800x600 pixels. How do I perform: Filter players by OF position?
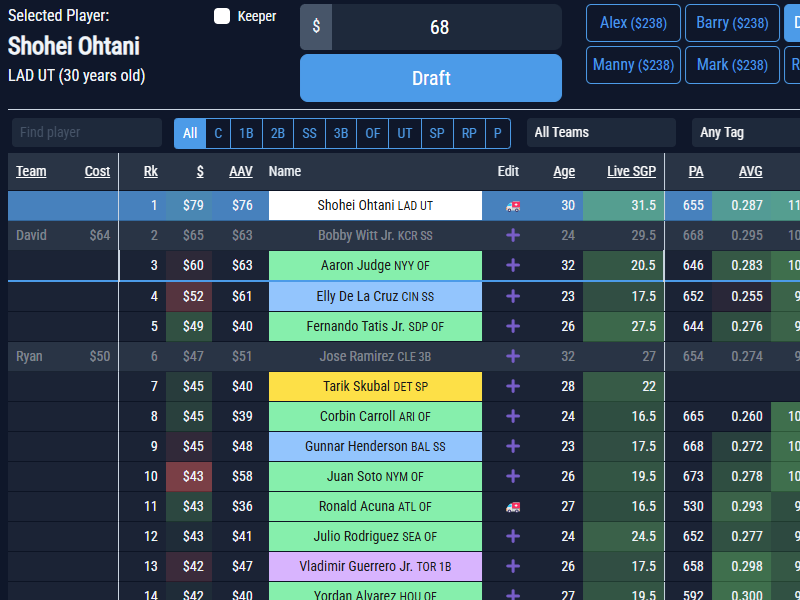372,134
